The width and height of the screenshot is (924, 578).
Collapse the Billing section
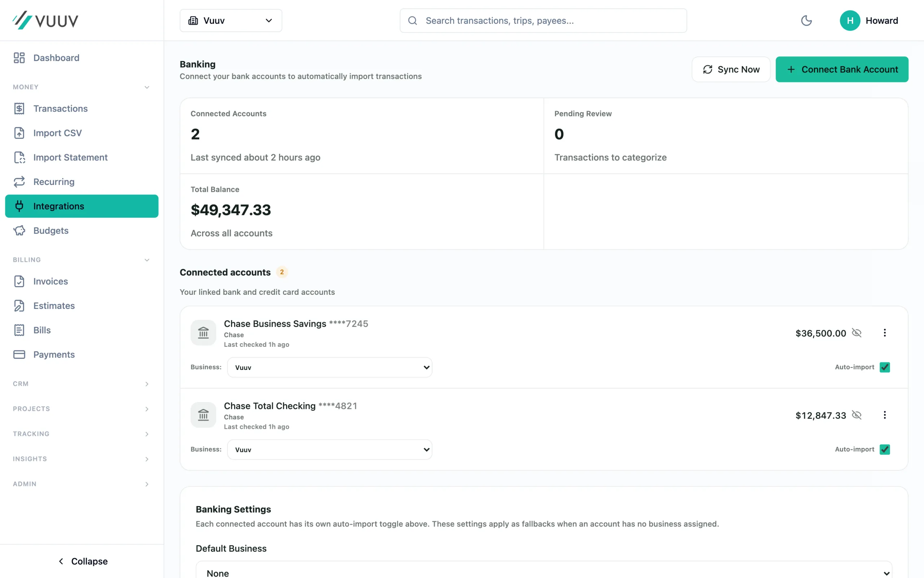82,260
